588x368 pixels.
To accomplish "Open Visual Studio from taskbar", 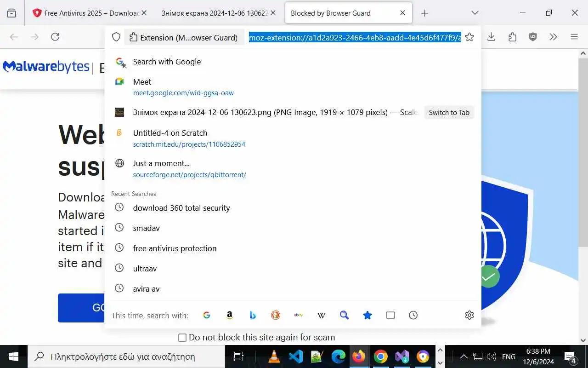I will pyautogui.click(x=402, y=356).
